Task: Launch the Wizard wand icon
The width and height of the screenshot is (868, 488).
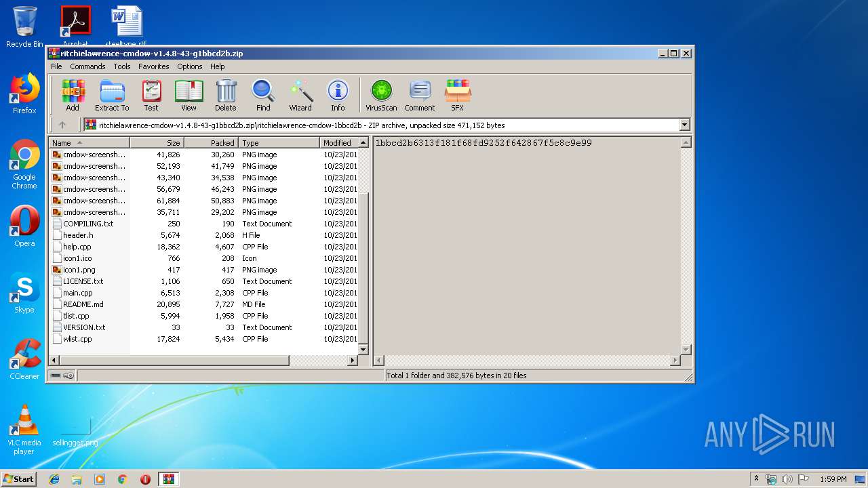Action: pos(300,96)
